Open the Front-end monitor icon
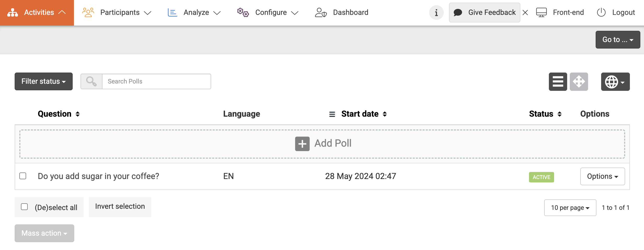This screenshot has height=250, width=644. tap(541, 13)
